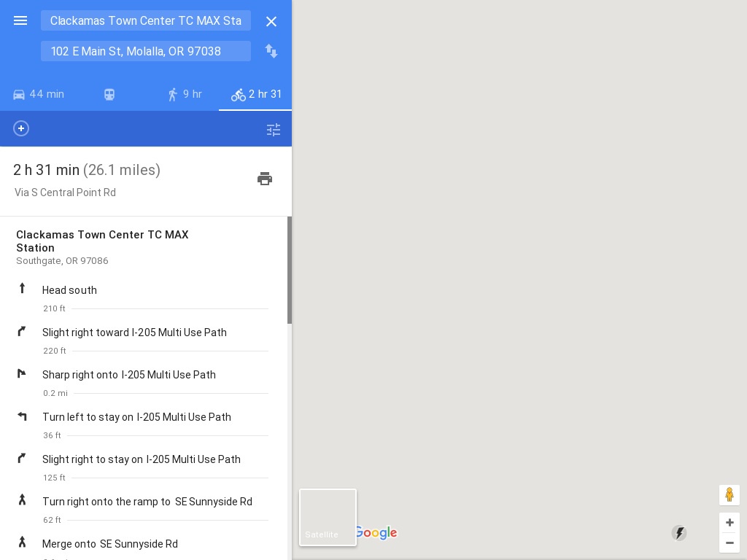Image resolution: width=747 pixels, height=560 pixels.
Task: Open the hamburger main menu
Action: click(x=20, y=20)
